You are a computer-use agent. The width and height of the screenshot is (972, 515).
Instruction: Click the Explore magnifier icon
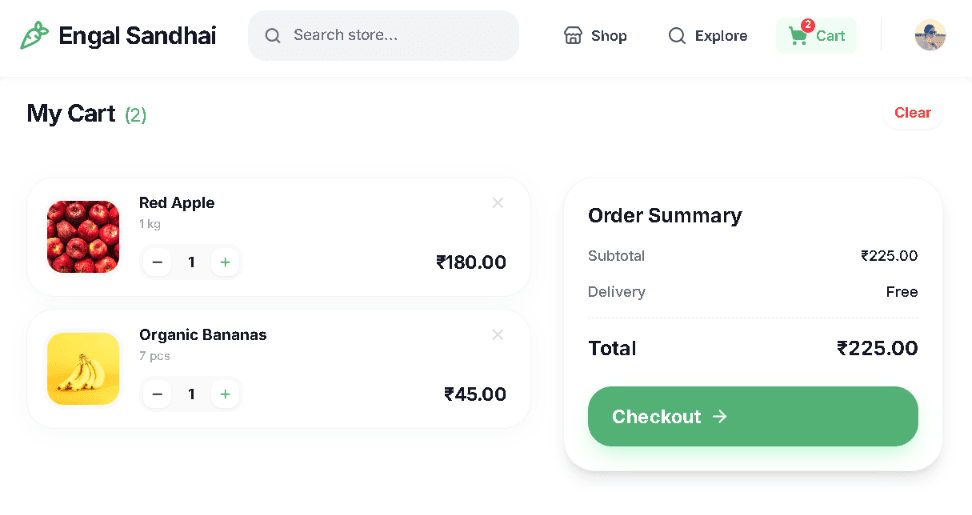[x=677, y=35]
